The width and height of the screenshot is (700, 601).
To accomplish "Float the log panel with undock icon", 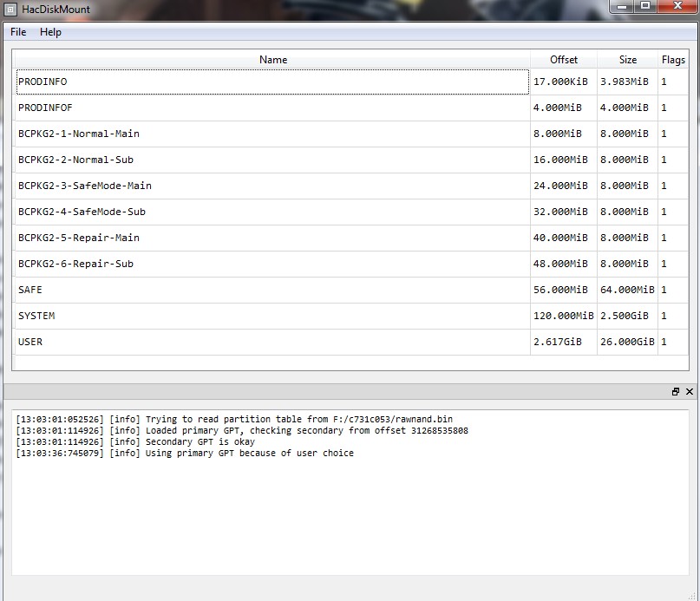I will (x=676, y=392).
